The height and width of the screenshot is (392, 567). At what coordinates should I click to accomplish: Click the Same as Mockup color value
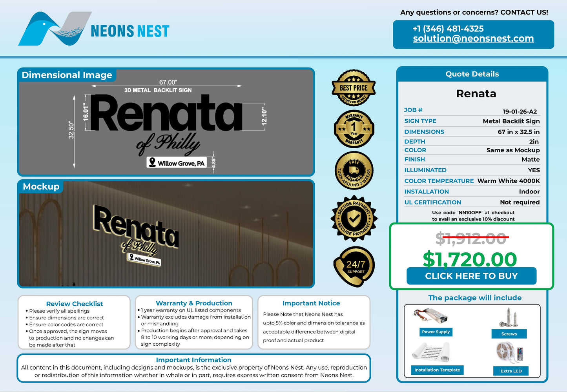coord(513,150)
